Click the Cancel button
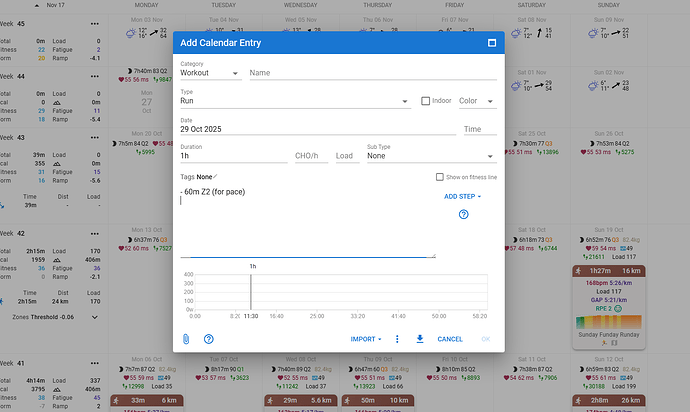Viewport: 690px width, 412px height. coord(450,339)
